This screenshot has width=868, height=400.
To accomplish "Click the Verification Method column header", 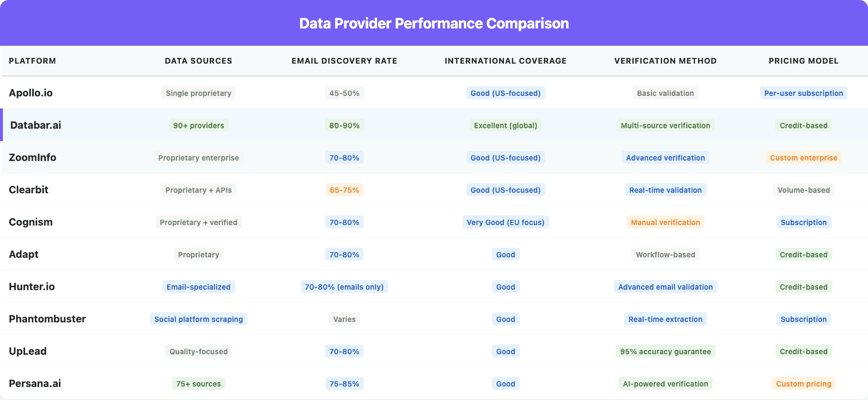I will pos(665,61).
